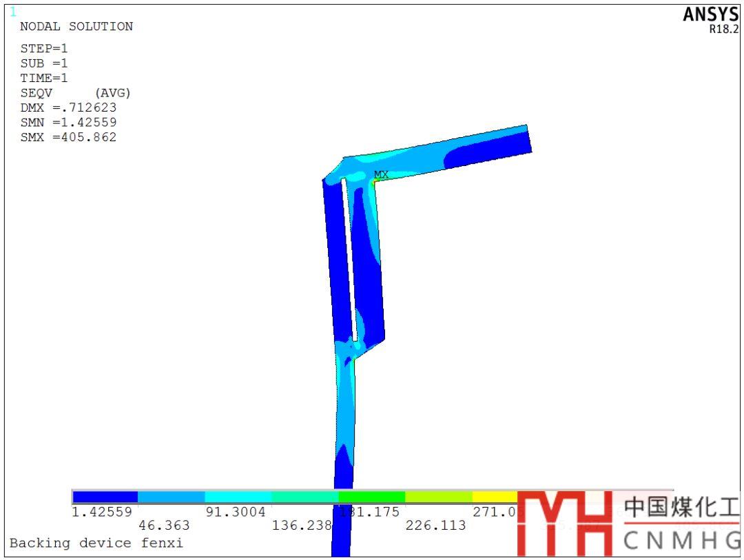Viewport: 744px width, 560px height.
Task: Click the (AVG) label
Action: pos(112,93)
